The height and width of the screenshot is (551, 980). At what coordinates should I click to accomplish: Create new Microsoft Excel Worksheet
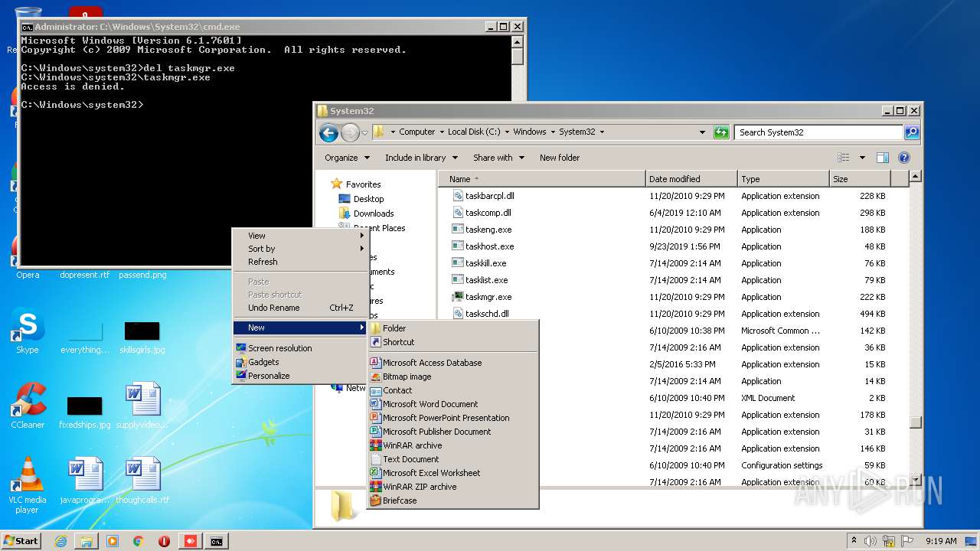pos(453,473)
